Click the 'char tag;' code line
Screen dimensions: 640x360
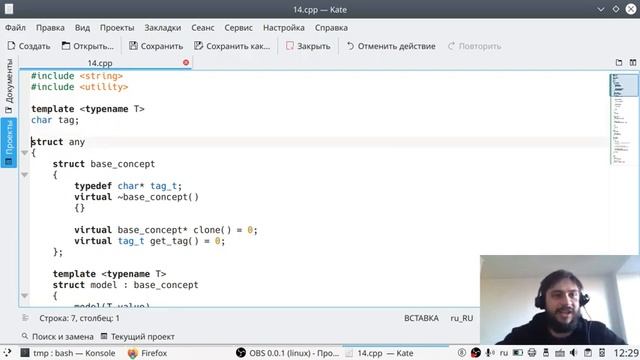click(x=55, y=120)
